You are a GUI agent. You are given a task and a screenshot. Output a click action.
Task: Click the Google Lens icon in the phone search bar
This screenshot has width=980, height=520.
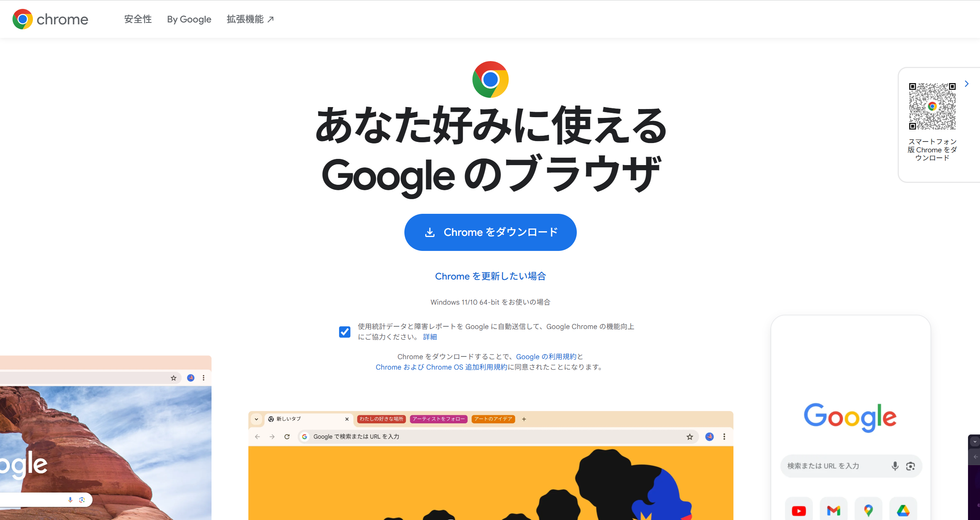click(910, 466)
